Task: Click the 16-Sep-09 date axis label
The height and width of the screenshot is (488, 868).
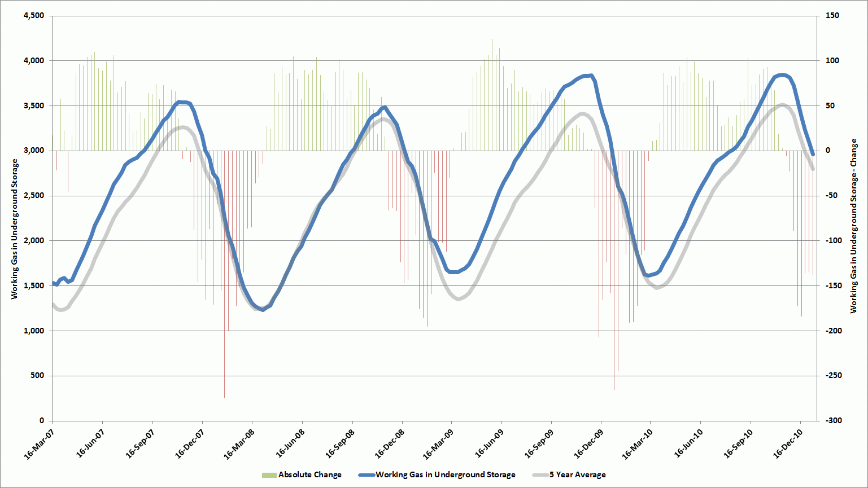Action: click(x=536, y=443)
